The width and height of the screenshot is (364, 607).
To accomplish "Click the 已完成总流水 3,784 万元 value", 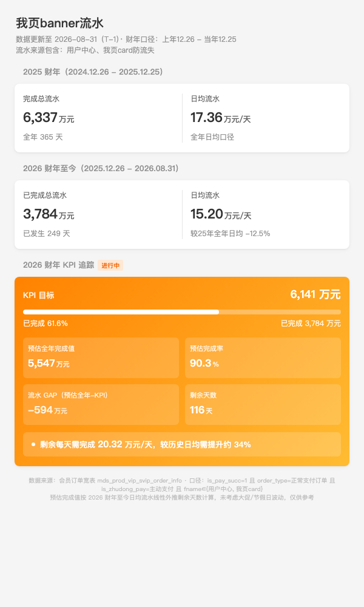I will tap(49, 214).
